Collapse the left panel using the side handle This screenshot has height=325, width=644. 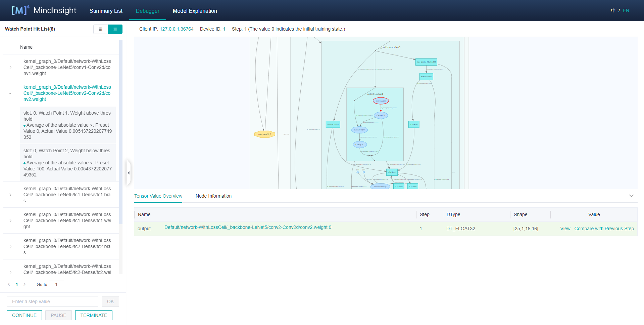pos(128,173)
